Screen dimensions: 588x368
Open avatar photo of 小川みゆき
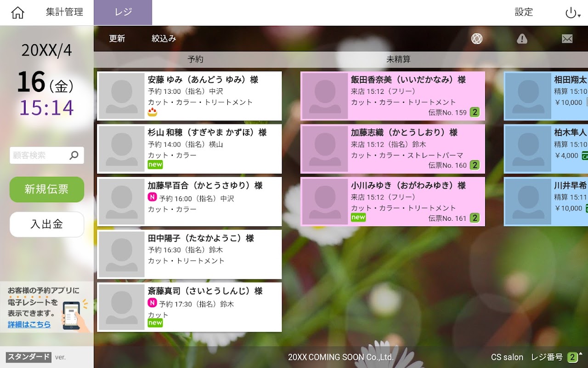pos(325,202)
